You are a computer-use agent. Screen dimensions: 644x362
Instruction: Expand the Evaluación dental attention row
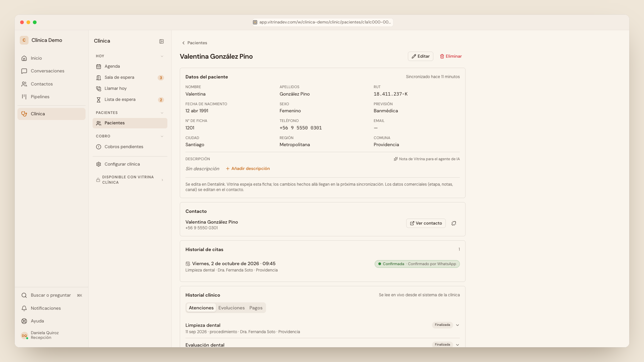click(458, 345)
